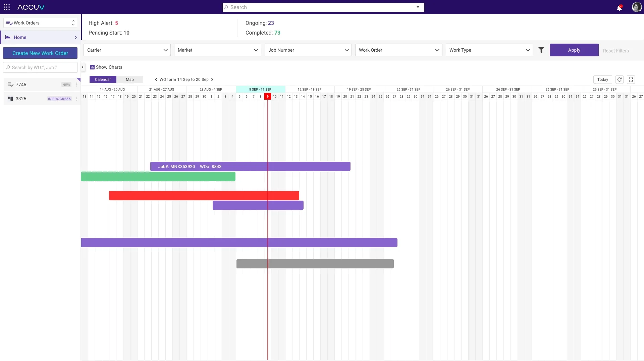Focus the top Search field

point(323,7)
